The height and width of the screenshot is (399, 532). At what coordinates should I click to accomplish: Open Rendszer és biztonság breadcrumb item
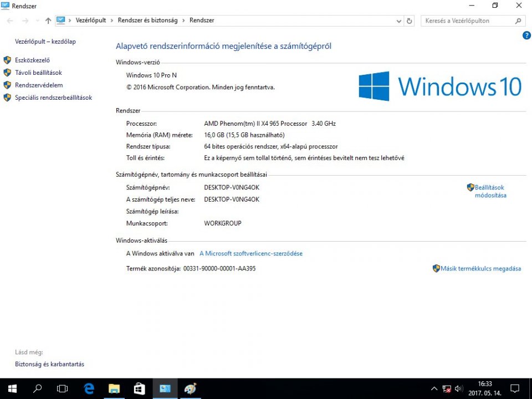tap(147, 21)
